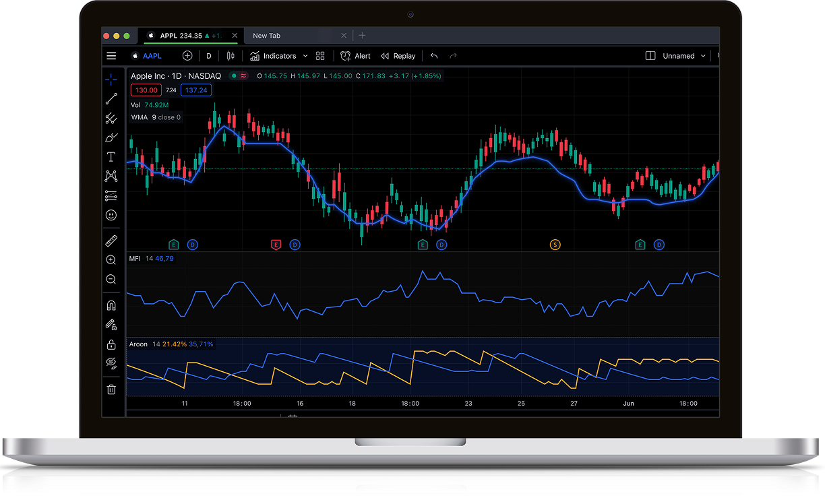This screenshot has height=504, width=825.
Task: Switch to the New Tab browser tab
Action: (267, 36)
